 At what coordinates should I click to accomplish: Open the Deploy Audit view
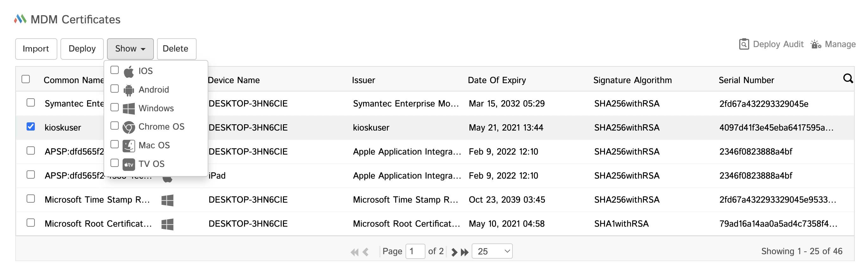click(x=771, y=45)
